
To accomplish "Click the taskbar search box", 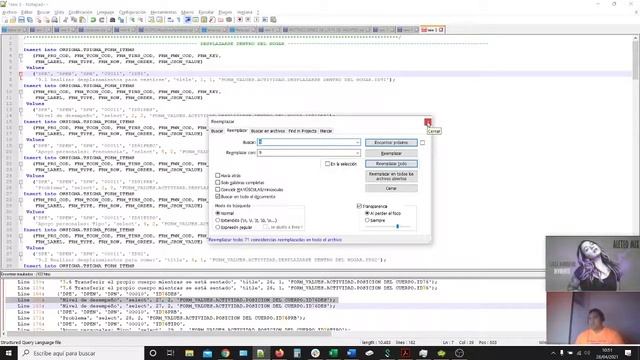I will [x=82, y=353].
